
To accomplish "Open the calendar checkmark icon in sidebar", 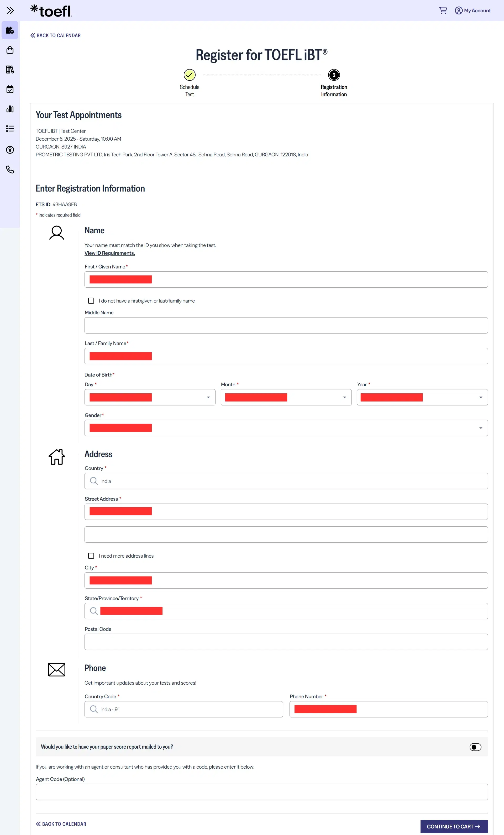I will (x=10, y=89).
